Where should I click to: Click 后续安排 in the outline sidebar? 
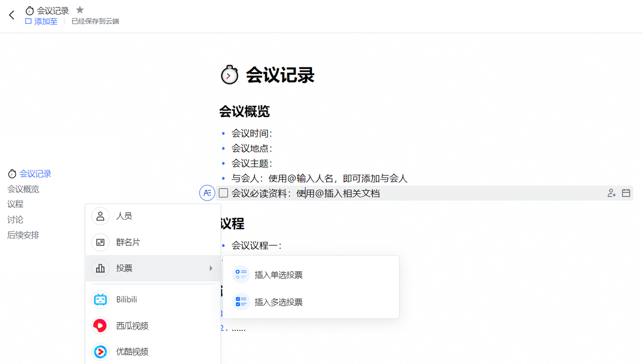click(x=23, y=235)
